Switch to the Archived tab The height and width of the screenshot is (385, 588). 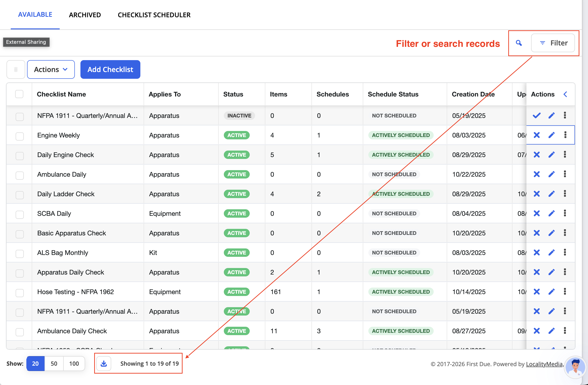(x=85, y=15)
